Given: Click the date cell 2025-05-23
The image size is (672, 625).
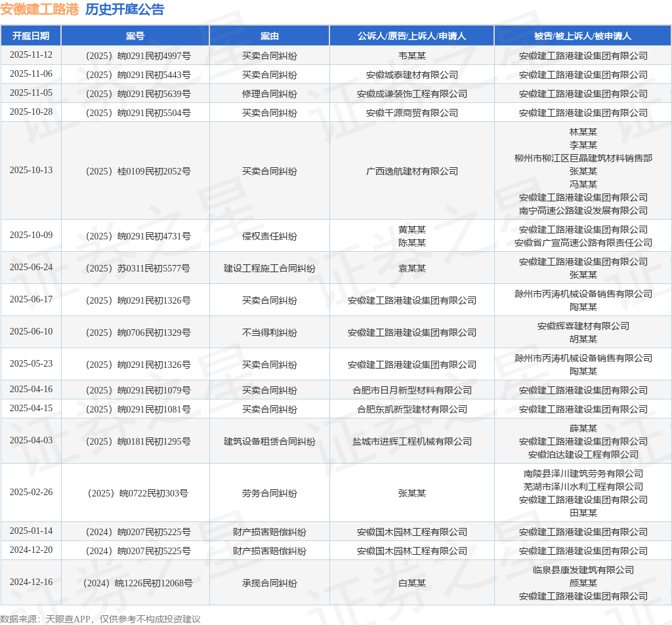Looking at the screenshot, I should click(x=31, y=364).
